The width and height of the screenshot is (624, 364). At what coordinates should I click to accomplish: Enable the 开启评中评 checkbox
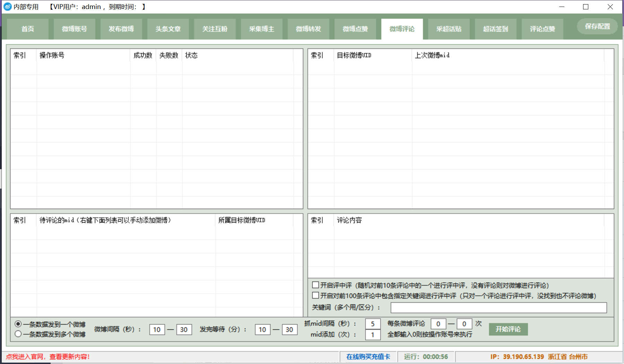point(315,285)
